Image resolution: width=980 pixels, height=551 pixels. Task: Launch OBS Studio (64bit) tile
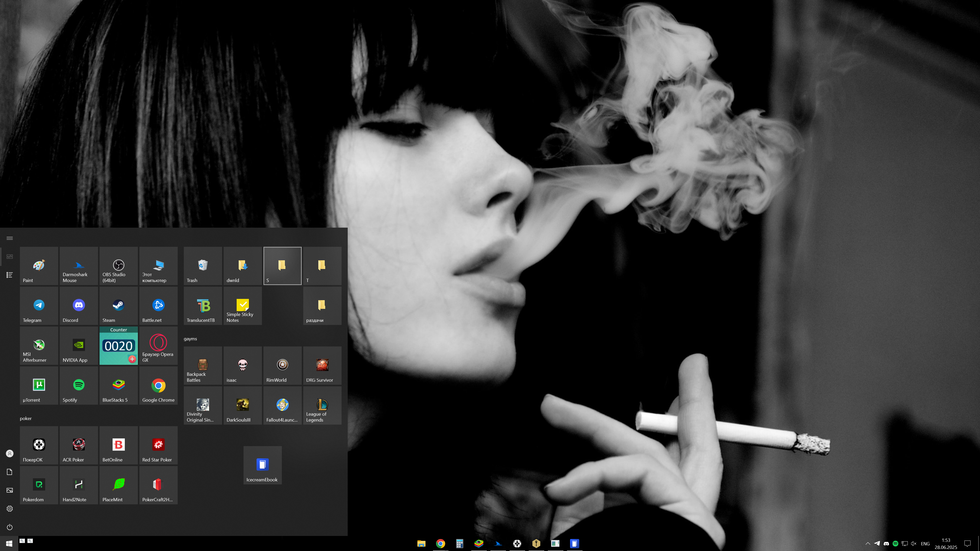pyautogui.click(x=118, y=266)
